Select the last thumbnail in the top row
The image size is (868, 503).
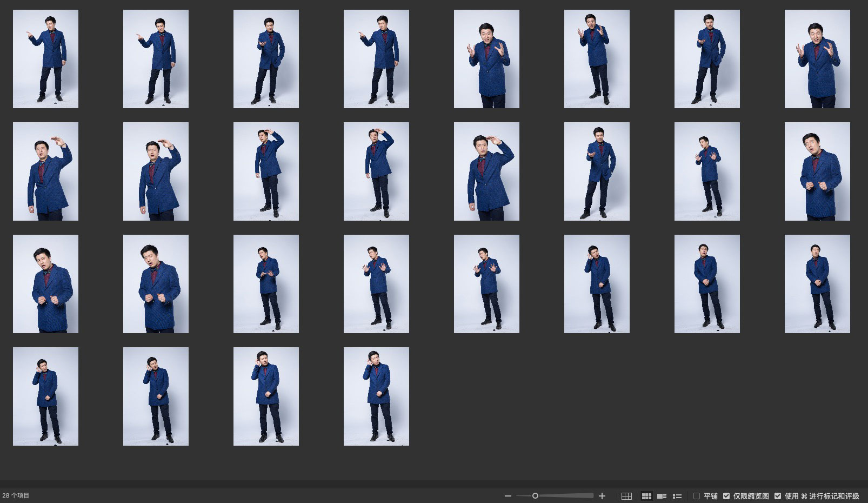(817, 59)
